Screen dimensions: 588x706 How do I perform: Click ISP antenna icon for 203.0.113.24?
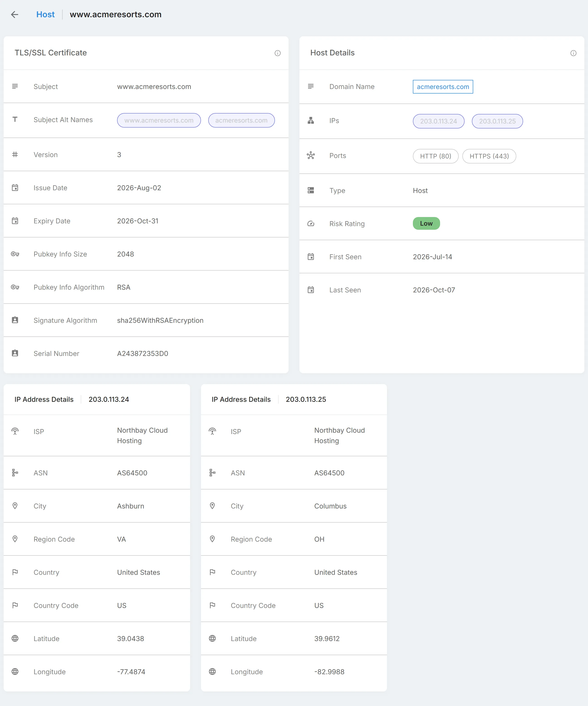[x=15, y=431]
